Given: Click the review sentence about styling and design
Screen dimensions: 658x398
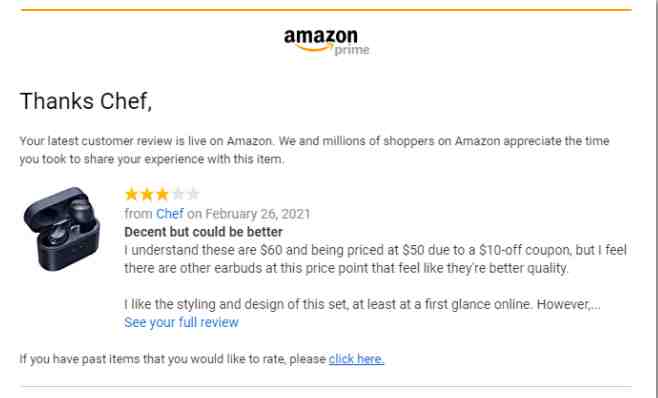Looking at the screenshot, I should pyautogui.click(x=362, y=304).
